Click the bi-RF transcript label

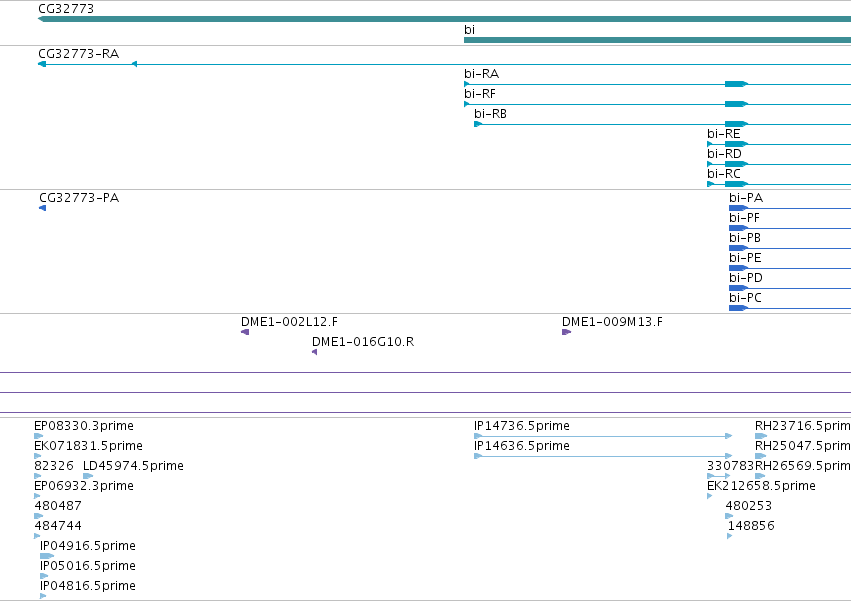tap(480, 94)
